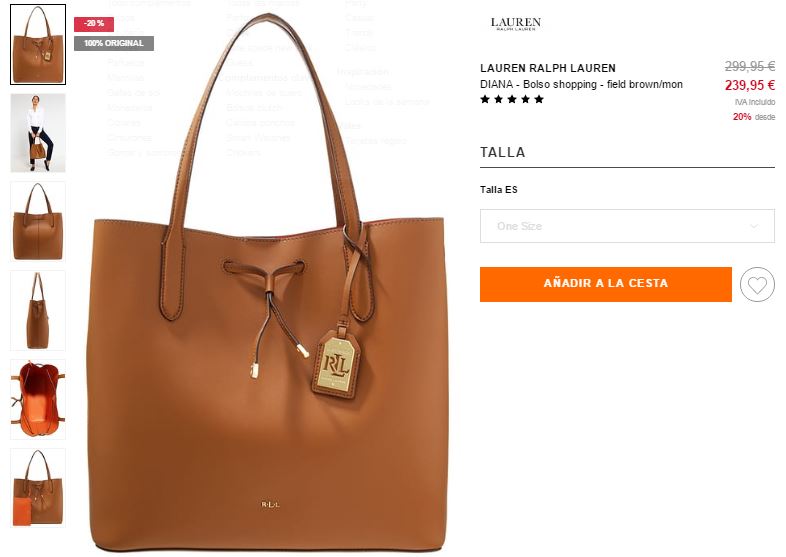
Task: Open the One Size talla dropdown
Action: (x=627, y=226)
